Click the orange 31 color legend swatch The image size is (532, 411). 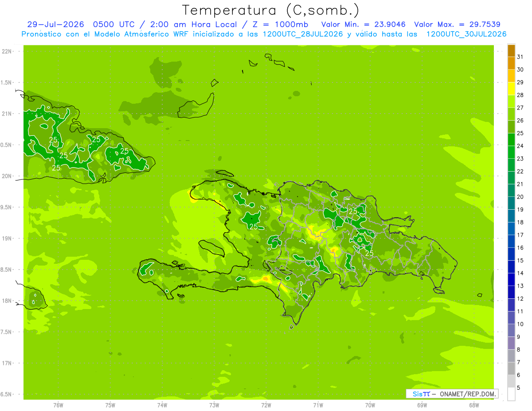(x=511, y=51)
